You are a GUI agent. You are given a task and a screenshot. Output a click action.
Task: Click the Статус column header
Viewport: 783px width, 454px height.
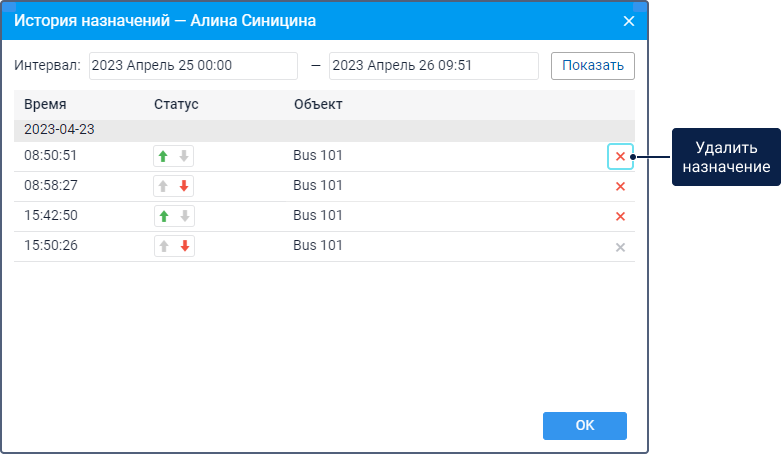click(176, 104)
